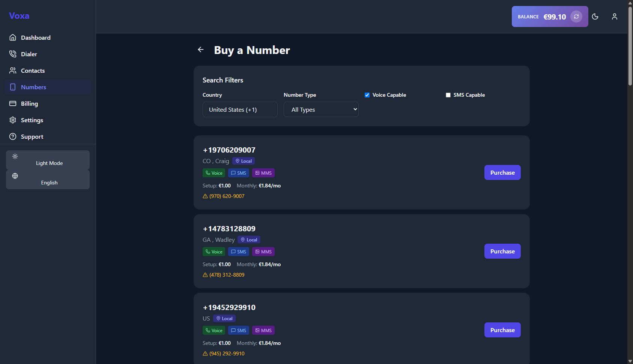This screenshot has height=364, width=633.
Task: Switch to Light Mode
Action: tap(48, 160)
